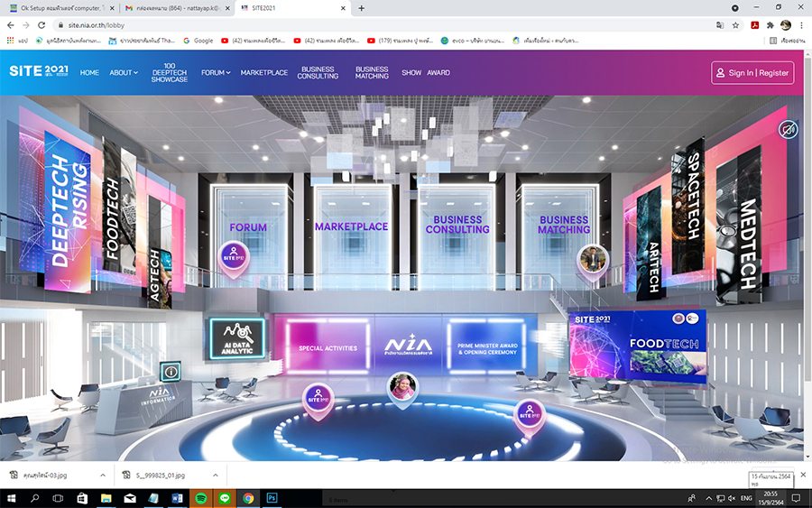The width and height of the screenshot is (812, 508).
Task: Switch to the Gmail inbox tab
Action: tap(176, 8)
